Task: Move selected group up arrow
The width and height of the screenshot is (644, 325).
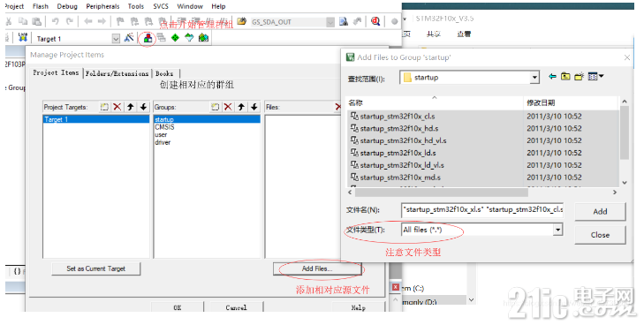Action: point(241,107)
